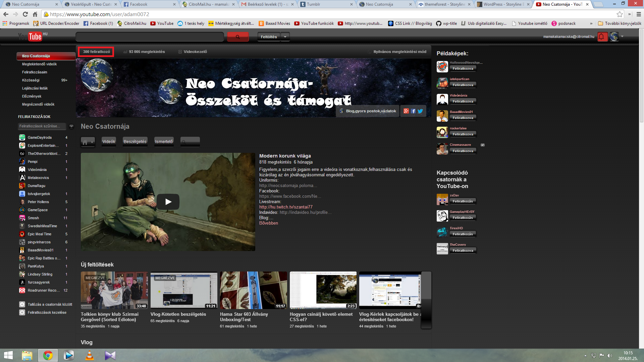644x362 pixels.
Task: Show more uploads via the shelf's right edge
Action: pos(426,300)
